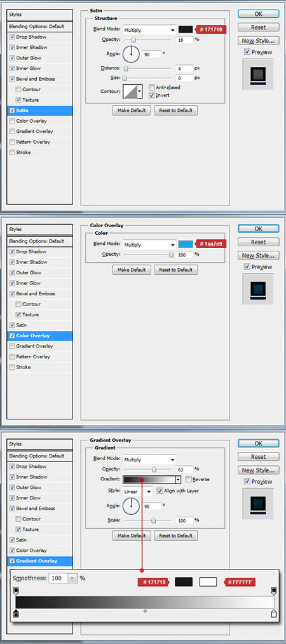Uncheck Drop Shadow in the Satin dialog

[12, 37]
